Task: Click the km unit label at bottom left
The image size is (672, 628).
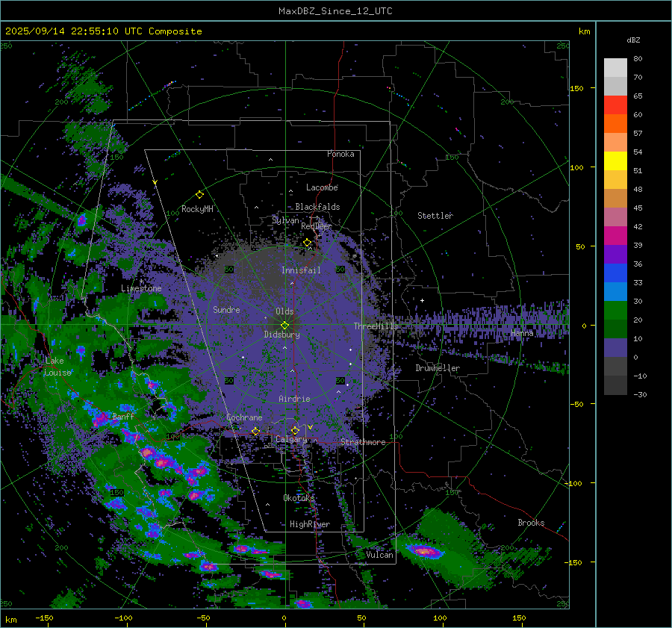Action: tap(10, 620)
